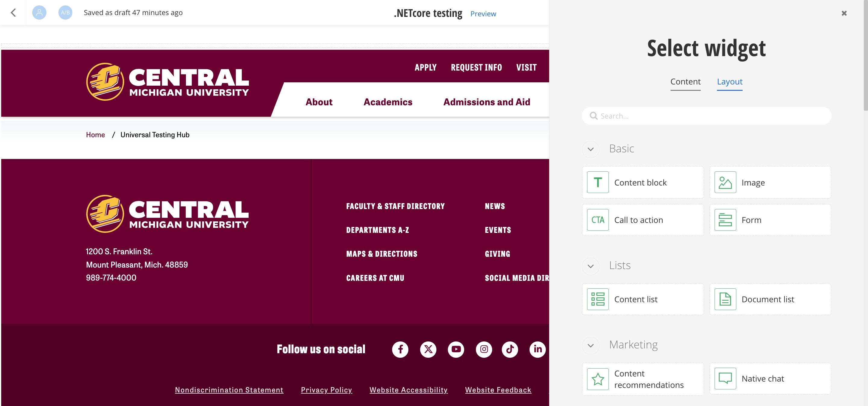Switch to the Layout tab
868x406 pixels.
point(729,82)
